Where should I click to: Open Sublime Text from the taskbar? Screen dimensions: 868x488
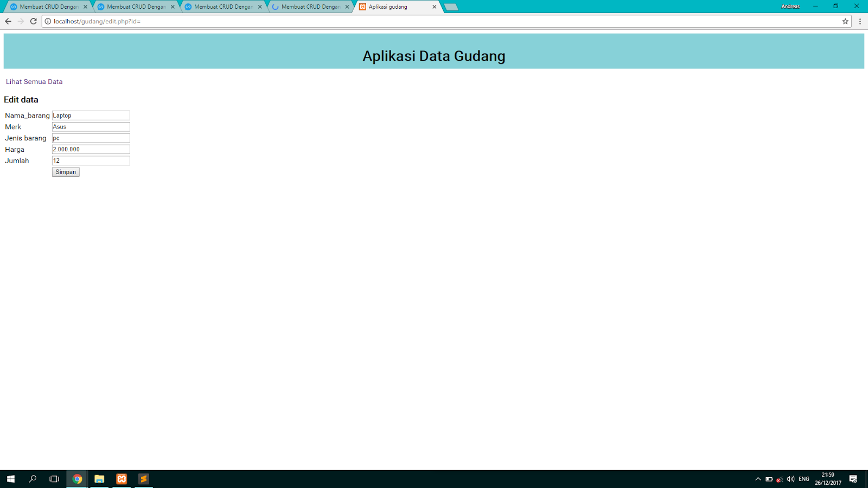tap(143, 479)
